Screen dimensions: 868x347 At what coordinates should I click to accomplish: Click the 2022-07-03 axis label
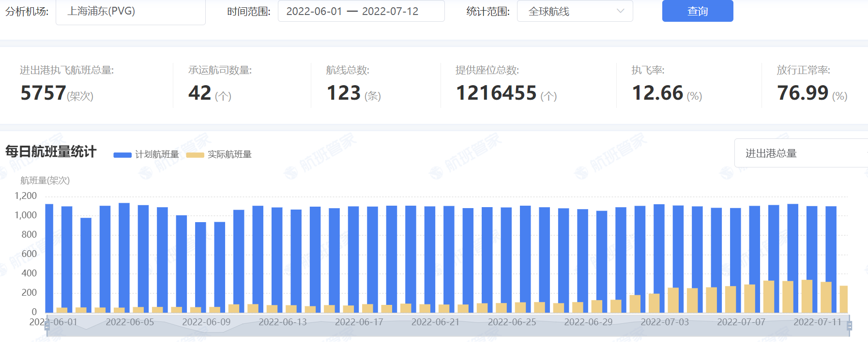[x=665, y=322]
